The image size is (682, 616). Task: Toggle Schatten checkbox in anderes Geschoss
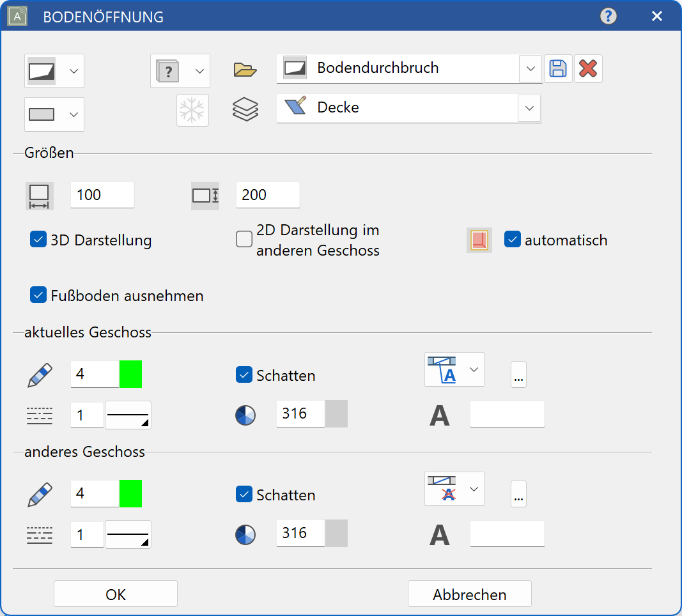244,495
